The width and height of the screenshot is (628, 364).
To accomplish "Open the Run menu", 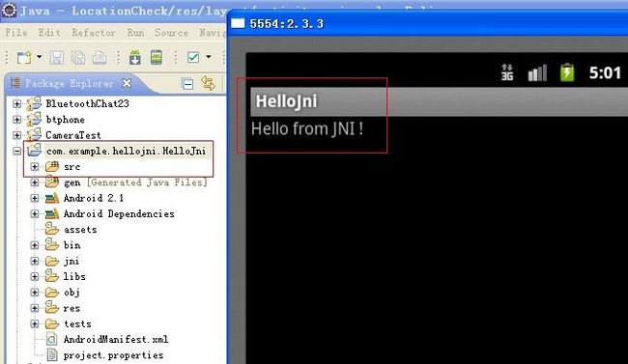I will click(136, 33).
